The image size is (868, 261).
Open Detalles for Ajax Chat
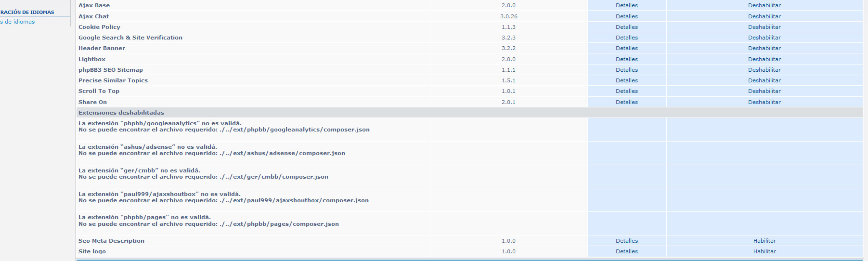(x=626, y=16)
